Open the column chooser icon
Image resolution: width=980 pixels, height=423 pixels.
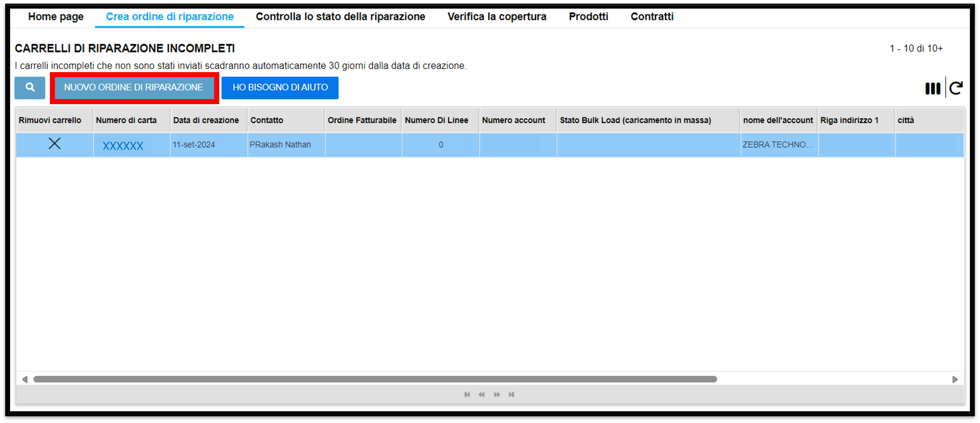933,88
